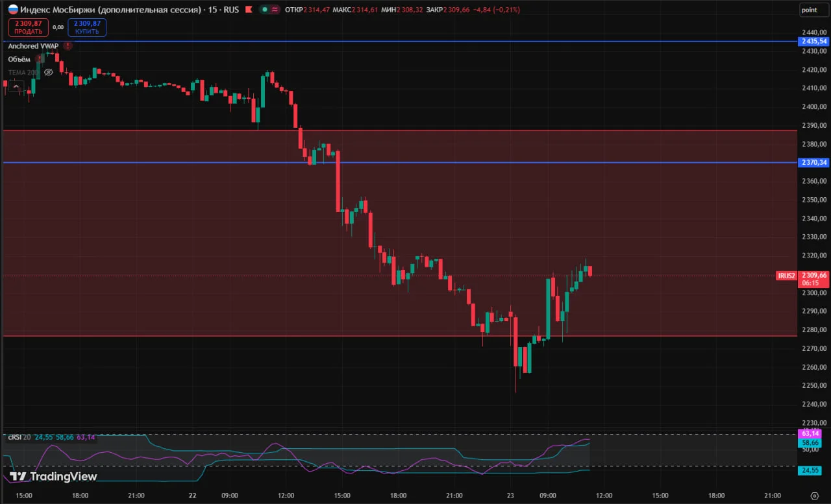Select the cRSI indicator legend label
This screenshot has height=504, width=831.
16,437
